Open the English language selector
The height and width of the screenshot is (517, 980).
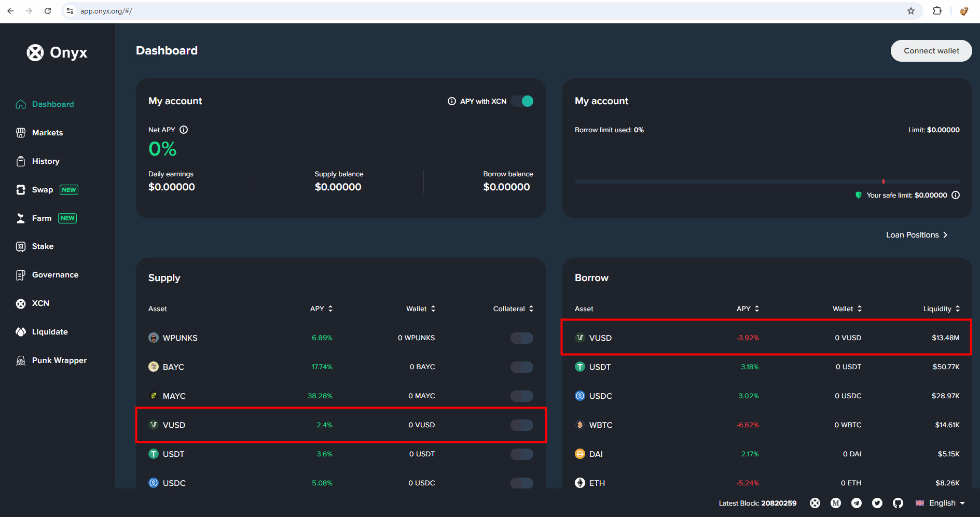coord(940,502)
